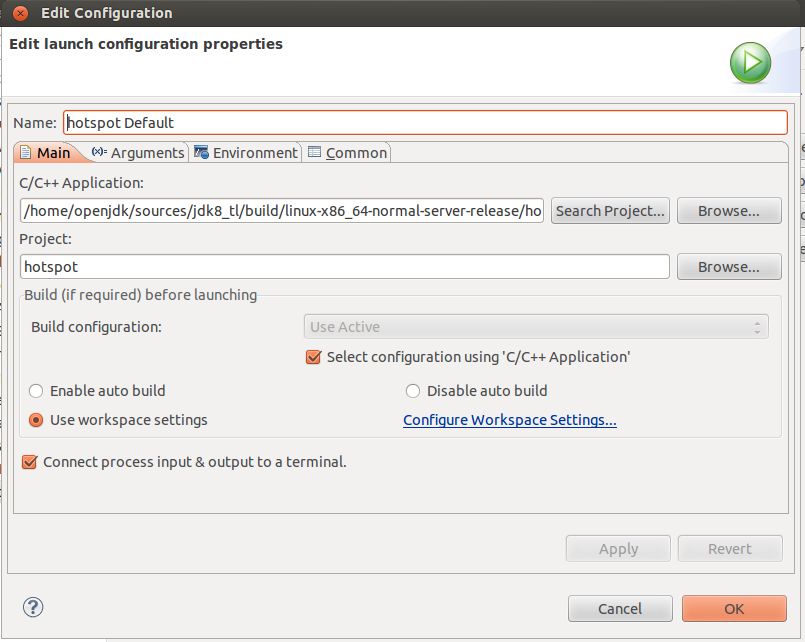805x642 pixels.
Task: Uncheck Connect process input & output to terminal
Action: tap(29, 462)
